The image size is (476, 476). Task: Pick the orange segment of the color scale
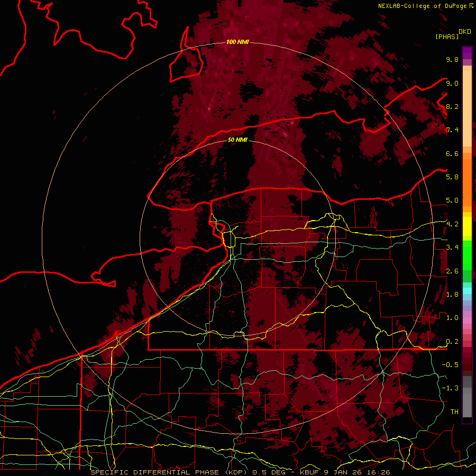tap(467, 179)
